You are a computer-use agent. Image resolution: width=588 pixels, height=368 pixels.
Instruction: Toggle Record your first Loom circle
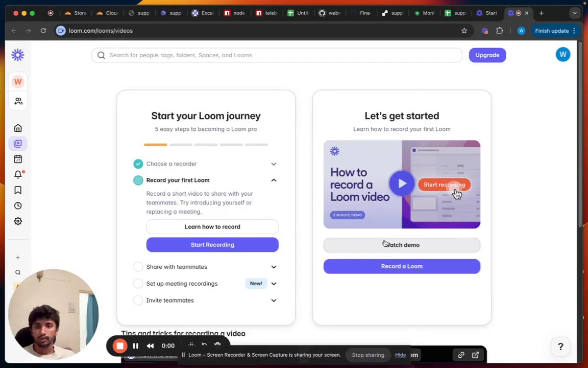pyautogui.click(x=138, y=180)
